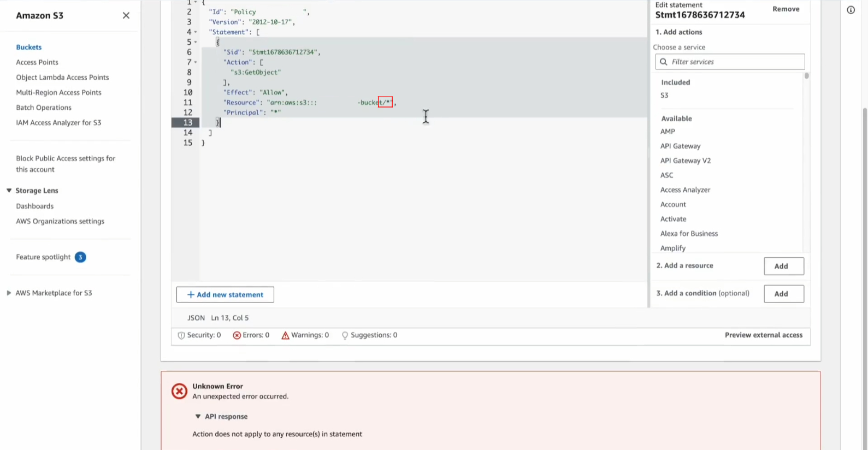868x450 pixels.
Task: Go to Batch Operations
Action: [x=44, y=108]
